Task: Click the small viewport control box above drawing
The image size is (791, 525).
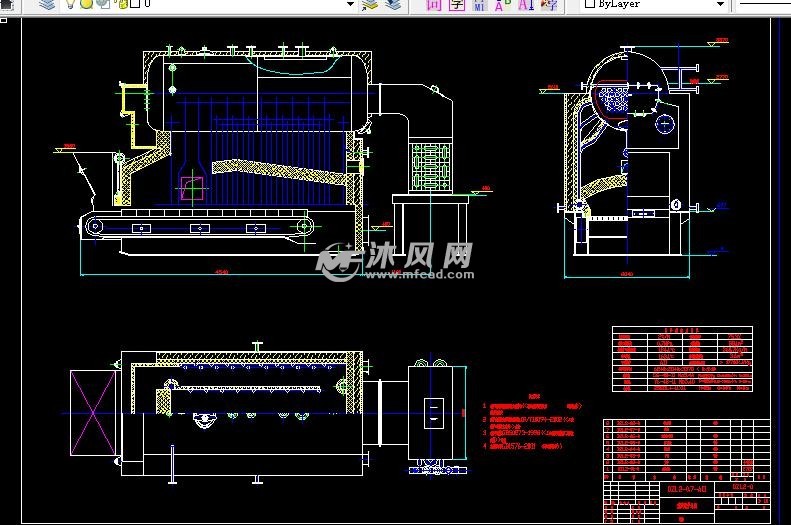Action: point(4,20)
